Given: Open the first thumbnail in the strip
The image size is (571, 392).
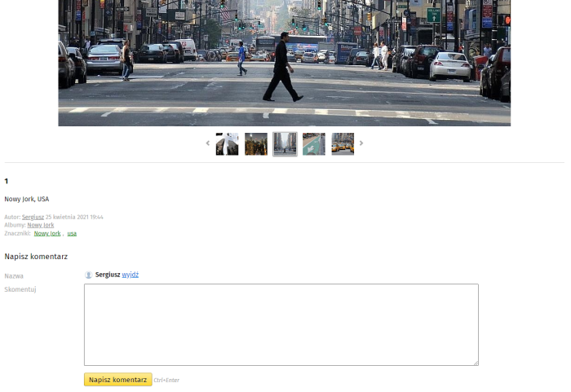Looking at the screenshot, I should point(227,144).
